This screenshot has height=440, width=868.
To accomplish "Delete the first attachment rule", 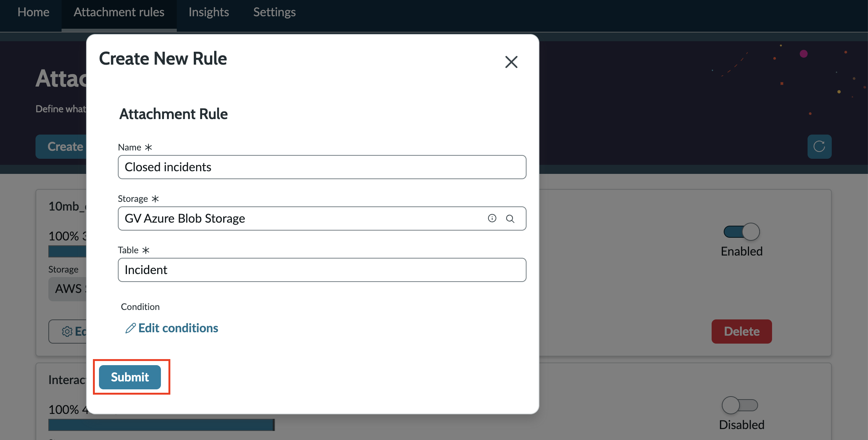I will [x=741, y=332].
